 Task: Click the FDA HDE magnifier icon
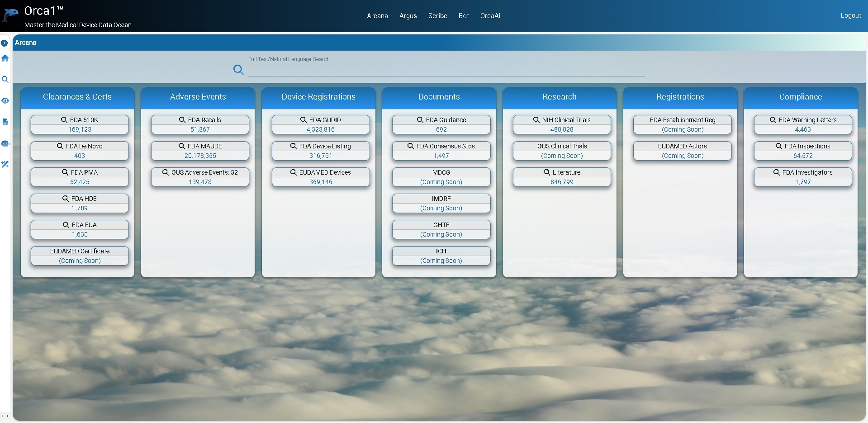click(66, 199)
